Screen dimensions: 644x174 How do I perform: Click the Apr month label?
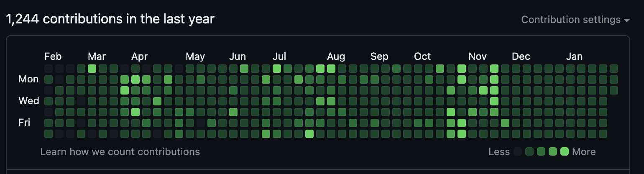point(139,56)
